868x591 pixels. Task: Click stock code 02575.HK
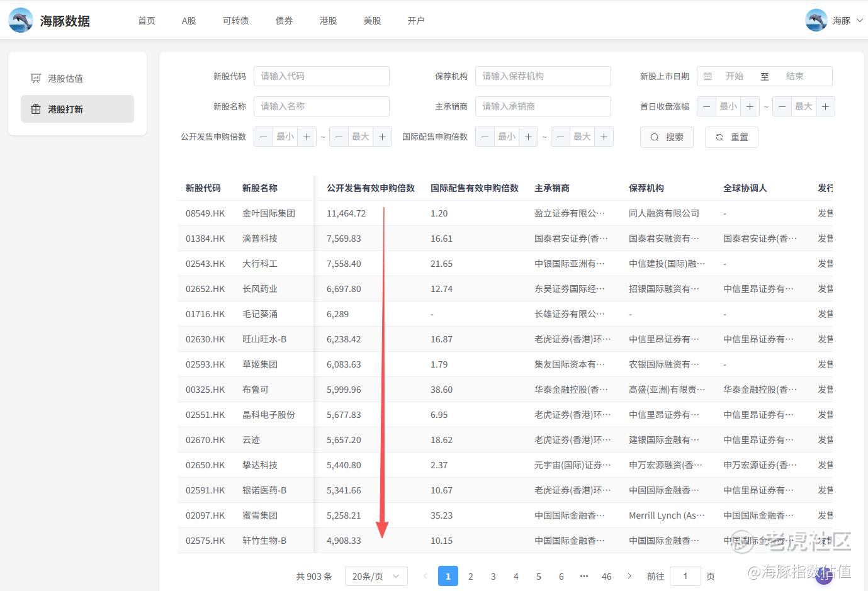coord(205,541)
